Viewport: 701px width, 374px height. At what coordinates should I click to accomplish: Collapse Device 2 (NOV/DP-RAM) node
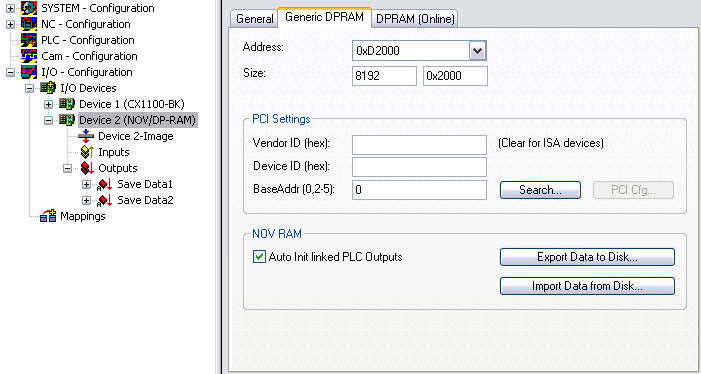pos(48,121)
